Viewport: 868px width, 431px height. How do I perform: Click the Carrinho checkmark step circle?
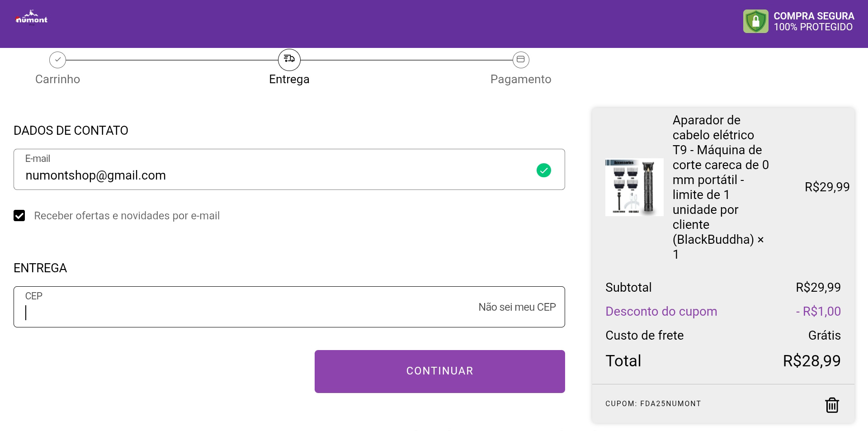[57, 60]
